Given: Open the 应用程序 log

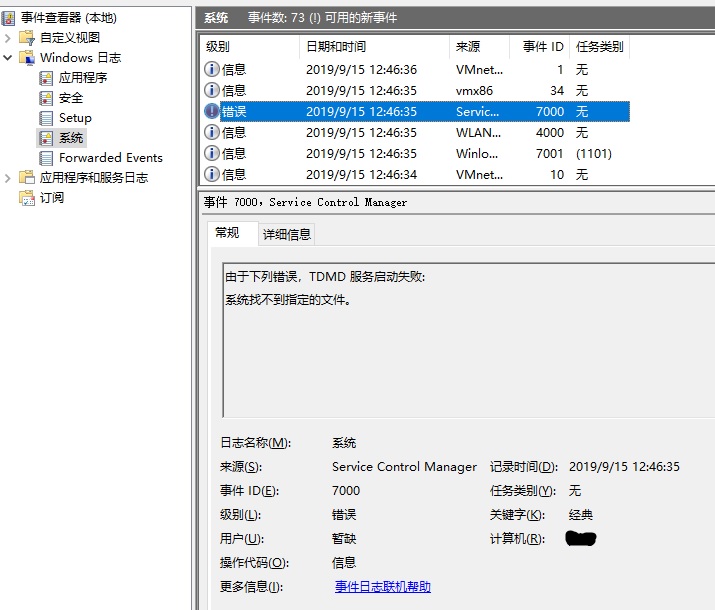Looking at the screenshot, I should click(x=83, y=78).
